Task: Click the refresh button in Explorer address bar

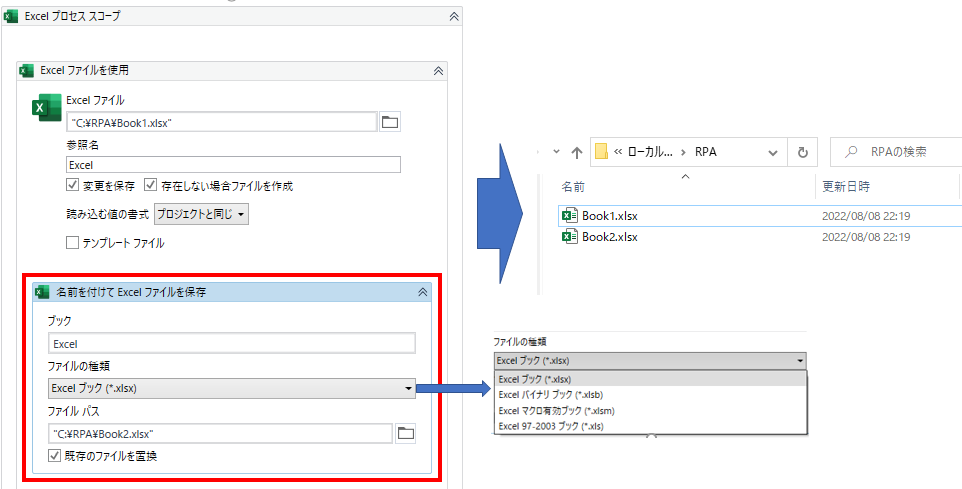Action: 802,152
